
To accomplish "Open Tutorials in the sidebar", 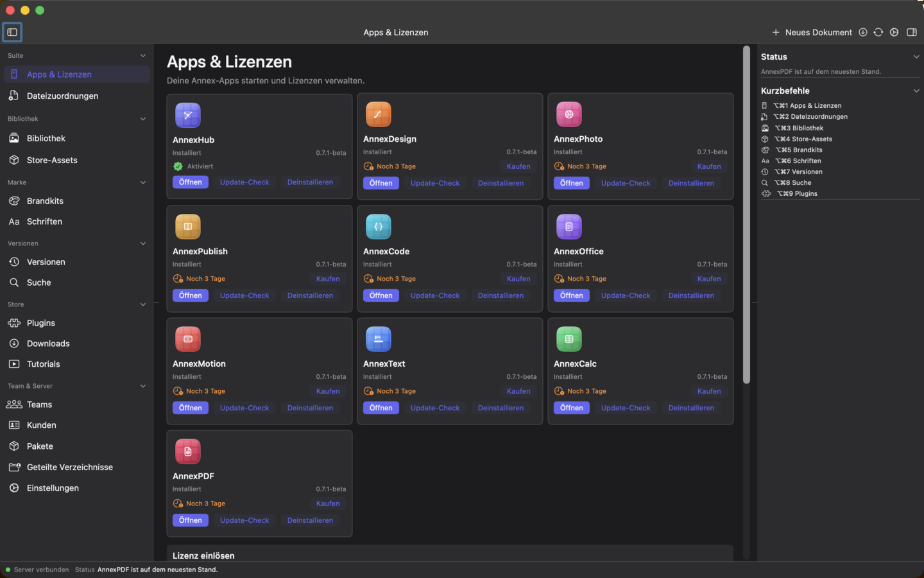I will coord(77,364).
